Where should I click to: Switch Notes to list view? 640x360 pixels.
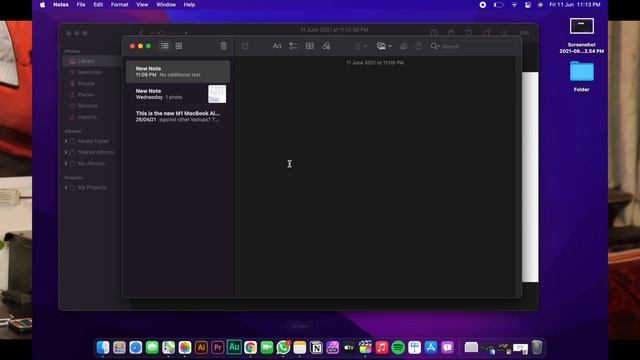[164, 46]
